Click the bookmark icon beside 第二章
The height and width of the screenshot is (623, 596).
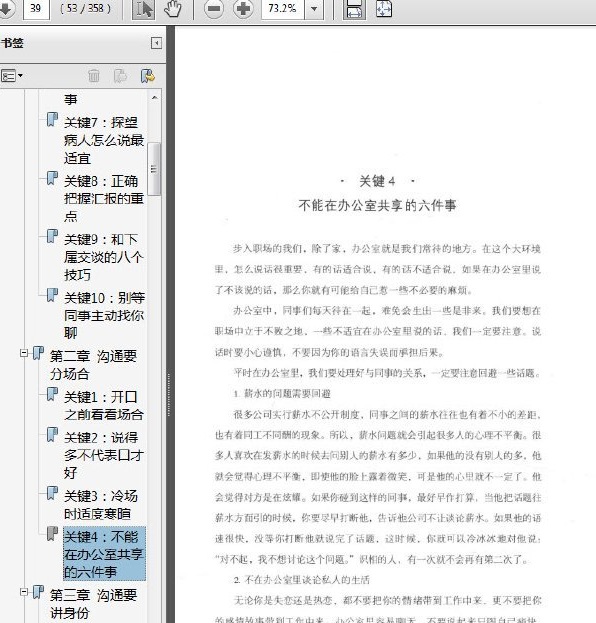click(x=38, y=353)
